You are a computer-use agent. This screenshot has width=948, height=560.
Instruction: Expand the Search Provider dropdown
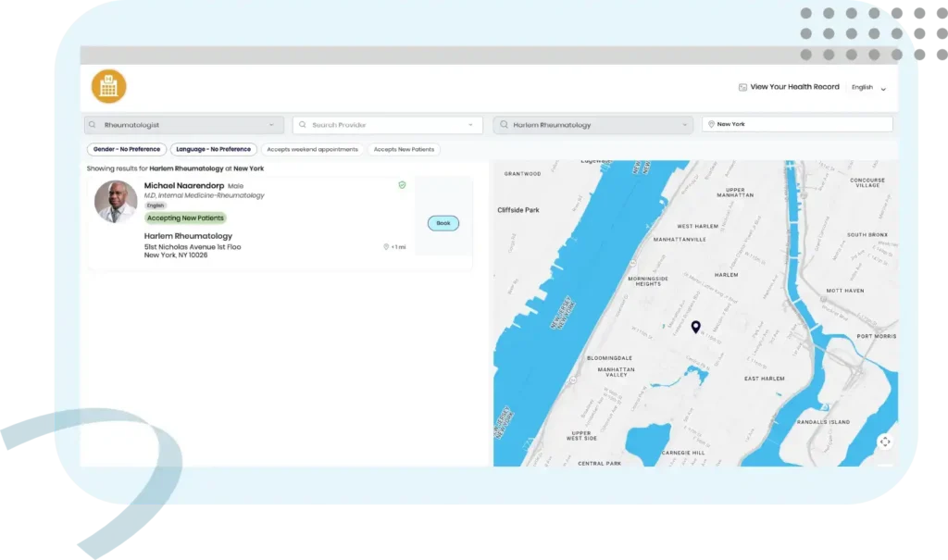click(x=470, y=125)
